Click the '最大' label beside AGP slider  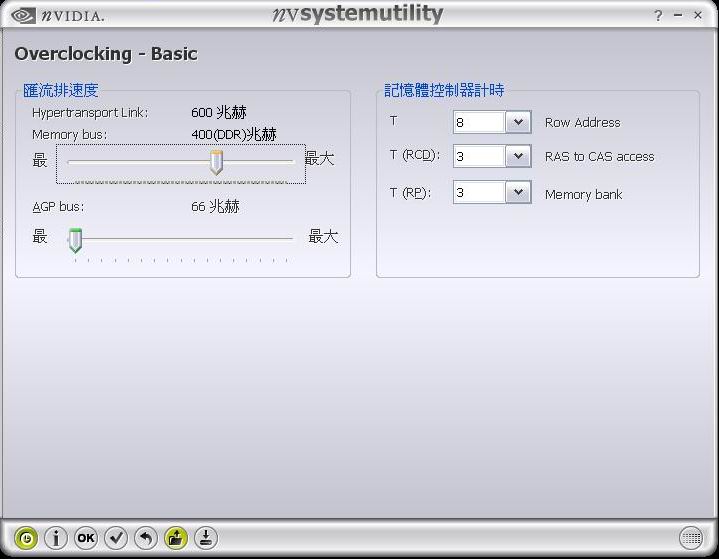[x=323, y=237]
